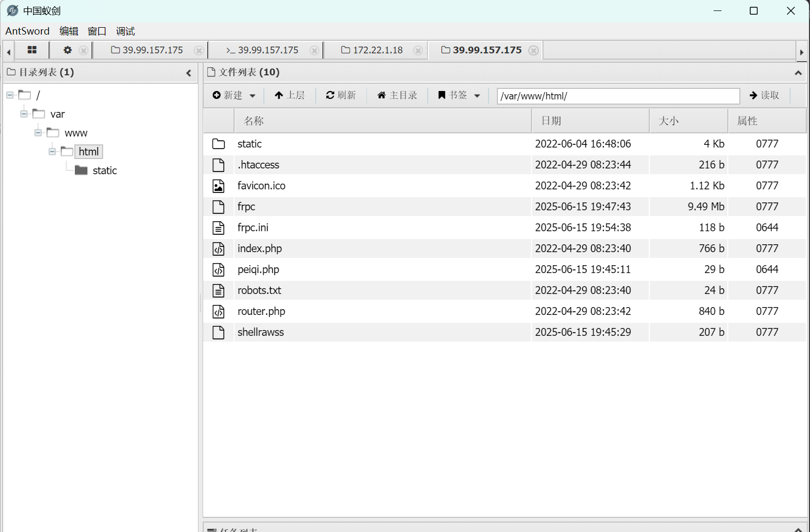Focus the /var/www/html/ path field
Image resolution: width=810 pixels, height=532 pixels.
(x=618, y=96)
